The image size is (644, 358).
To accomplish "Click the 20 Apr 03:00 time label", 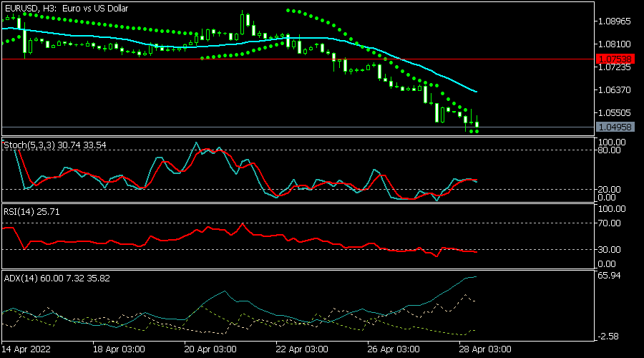I will [210, 349].
